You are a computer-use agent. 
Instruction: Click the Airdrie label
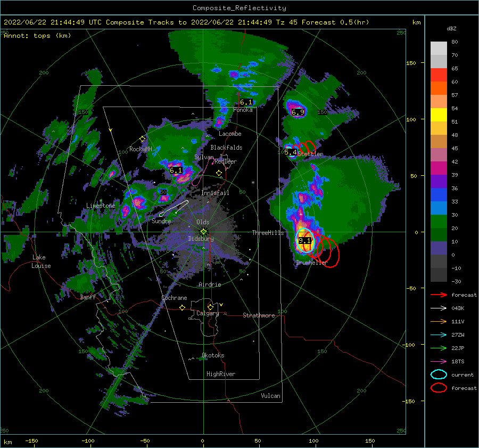tap(210, 284)
